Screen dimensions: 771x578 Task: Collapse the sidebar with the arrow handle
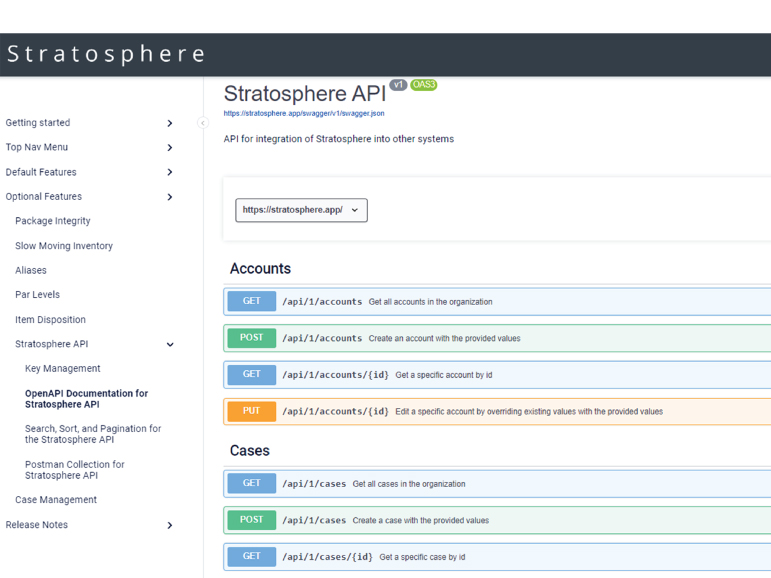point(203,123)
